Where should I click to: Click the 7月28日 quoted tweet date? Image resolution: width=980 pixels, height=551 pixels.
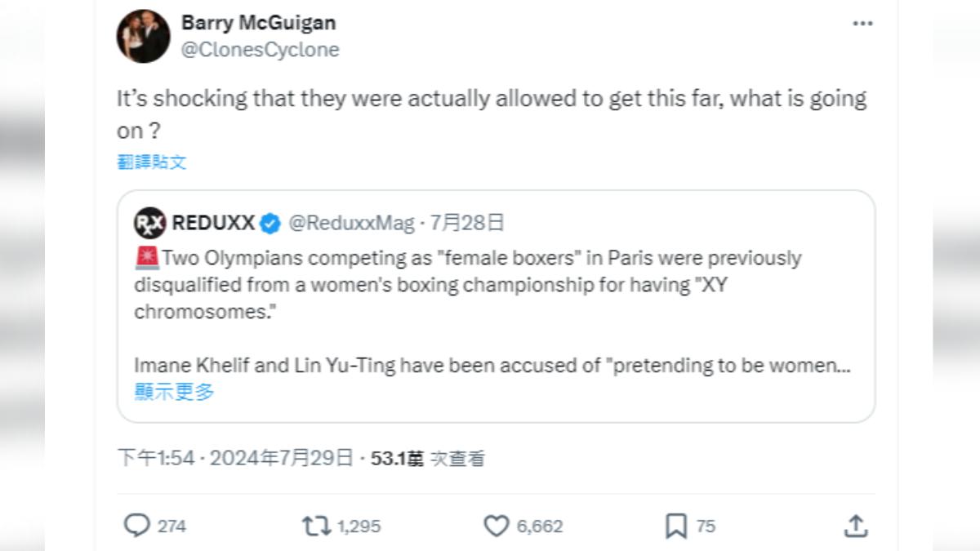(x=467, y=223)
